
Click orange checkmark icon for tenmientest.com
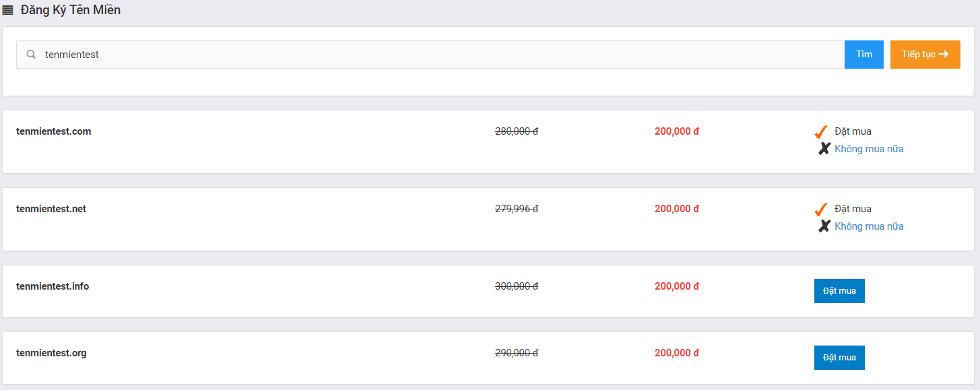click(x=821, y=131)
